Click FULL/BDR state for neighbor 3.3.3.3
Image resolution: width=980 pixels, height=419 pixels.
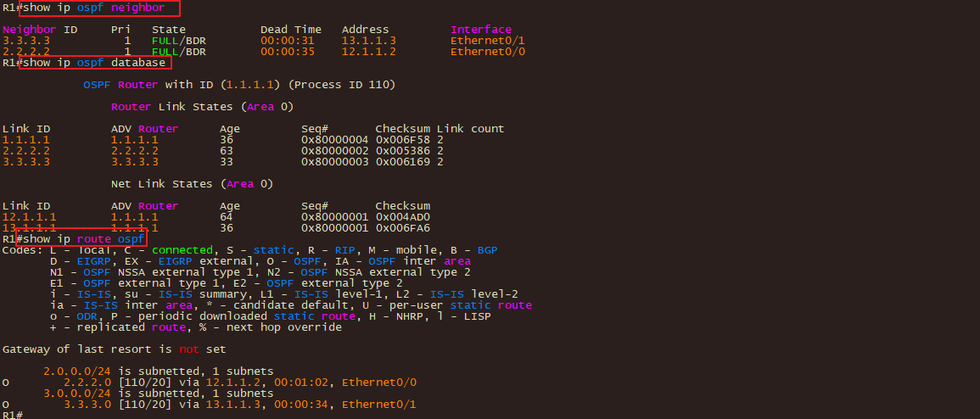click(x=179, y=41)
